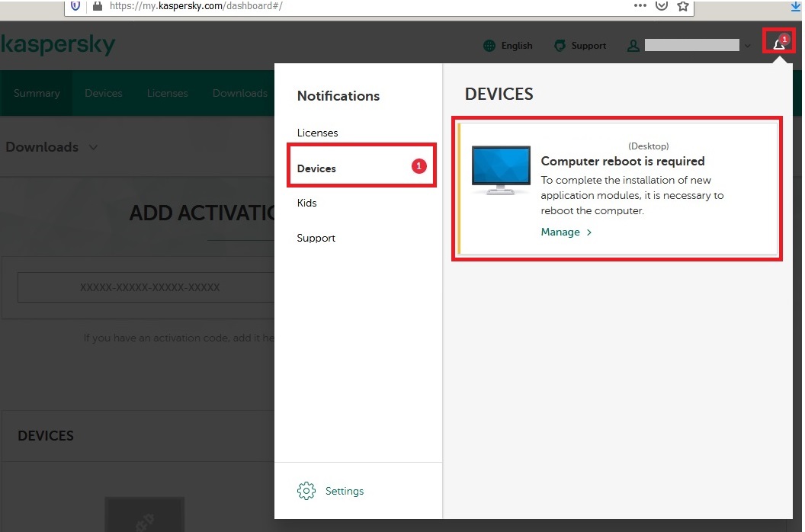
Task: Expand the account name dropdown arrow
Action: click(748, 46)
